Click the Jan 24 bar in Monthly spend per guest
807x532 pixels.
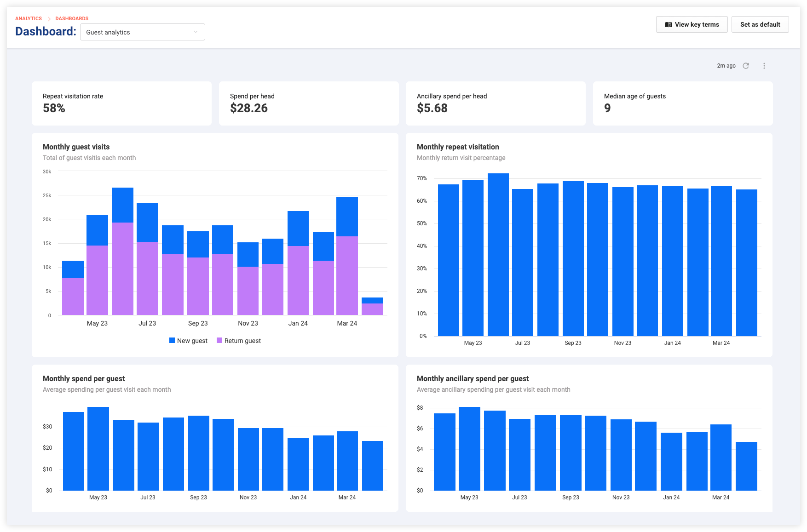click(298, 464)
